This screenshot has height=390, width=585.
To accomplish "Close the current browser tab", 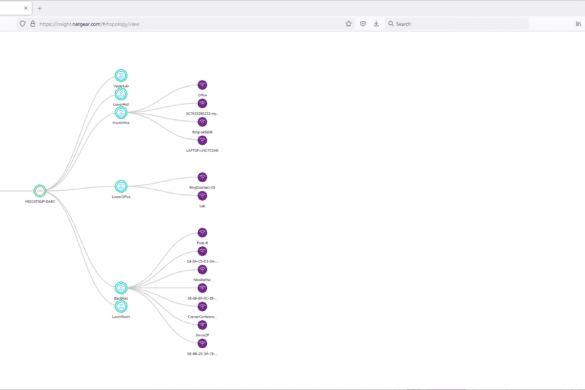I will point(26,8).
